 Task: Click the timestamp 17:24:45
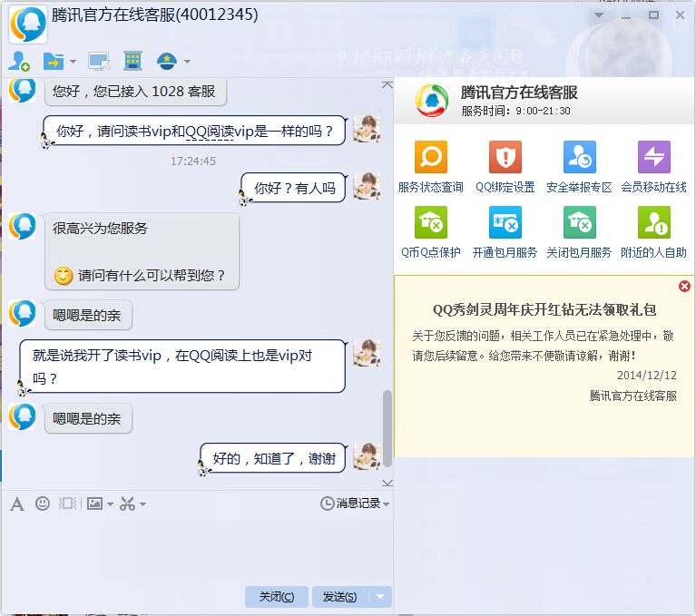point(193,161)
